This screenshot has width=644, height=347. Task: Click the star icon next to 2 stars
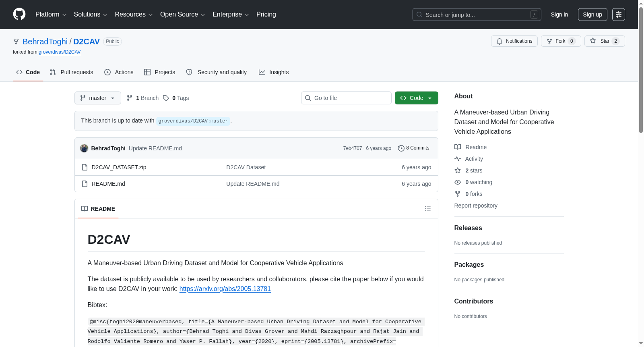click(x=458, y=170)
